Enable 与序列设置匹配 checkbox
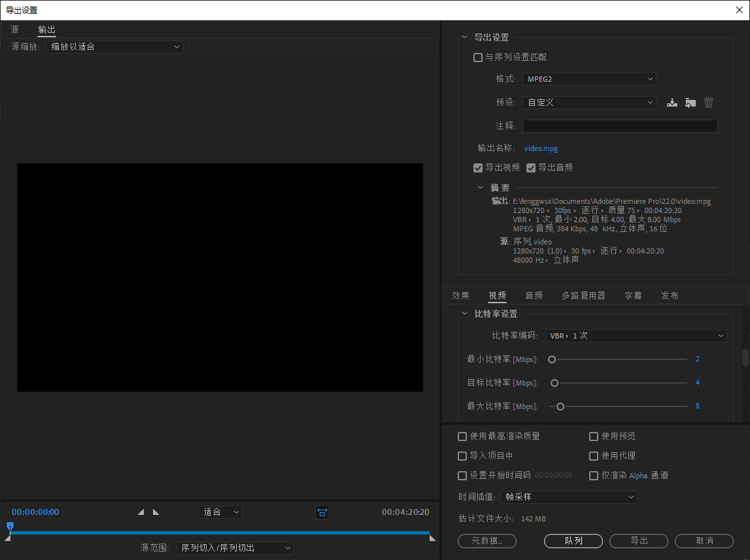750x560 pixels. [478, 58]
